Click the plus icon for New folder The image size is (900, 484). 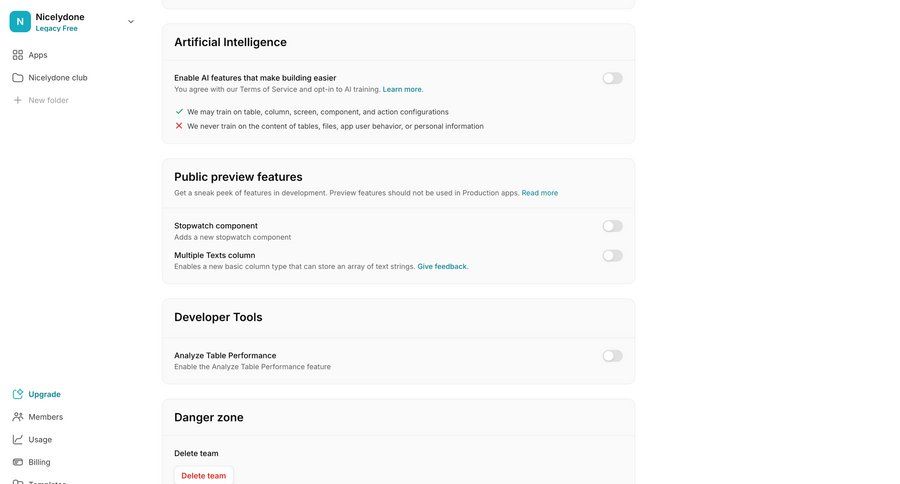(18, 100)
